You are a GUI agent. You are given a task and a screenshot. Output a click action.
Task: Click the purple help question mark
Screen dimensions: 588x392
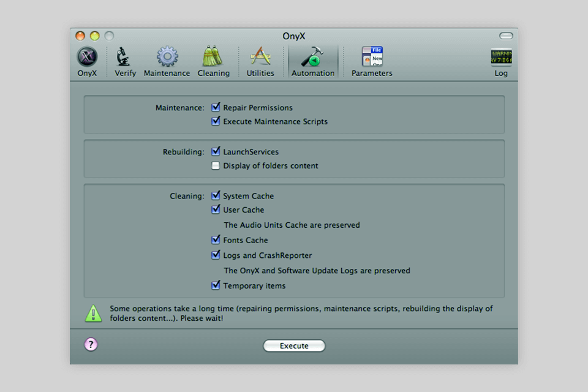(91, 344)
